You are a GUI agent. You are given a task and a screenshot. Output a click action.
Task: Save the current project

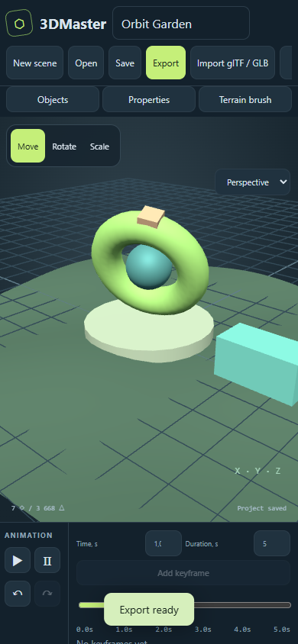[125, 63]
